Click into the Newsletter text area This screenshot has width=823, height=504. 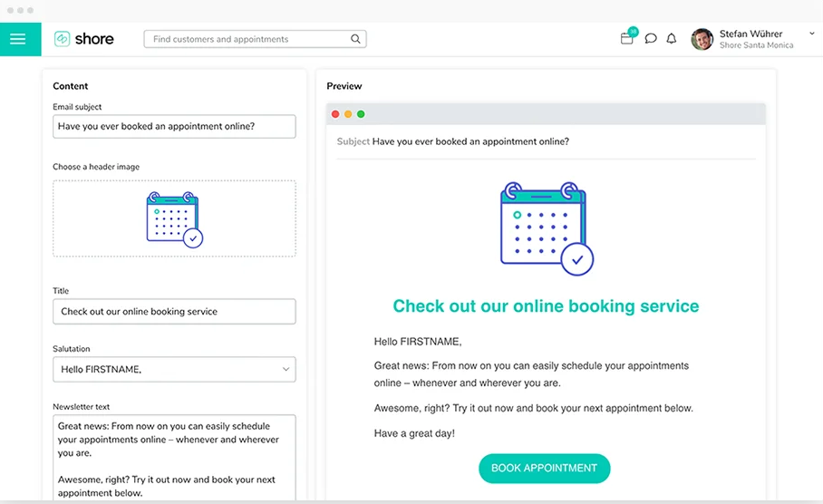pyautogui.click(x=174, y=457)
